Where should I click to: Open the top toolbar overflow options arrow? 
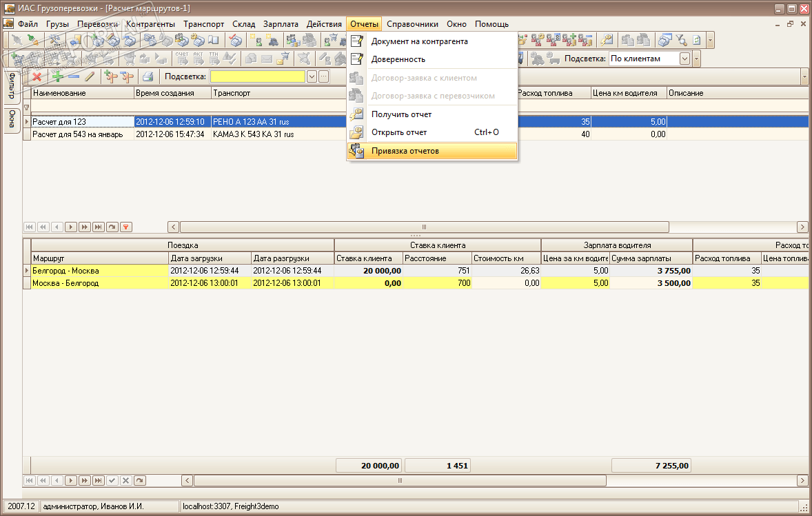(x=710, y=41)
